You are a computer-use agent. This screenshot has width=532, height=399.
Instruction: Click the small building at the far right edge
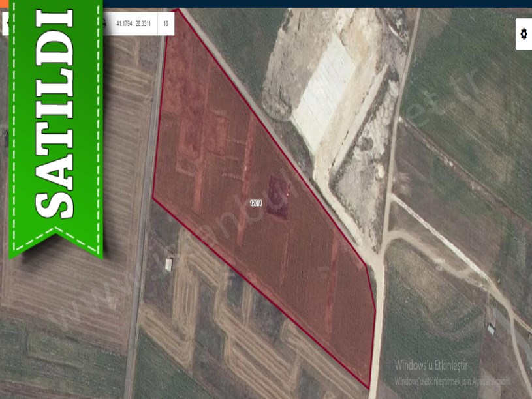tap(491, 329)
